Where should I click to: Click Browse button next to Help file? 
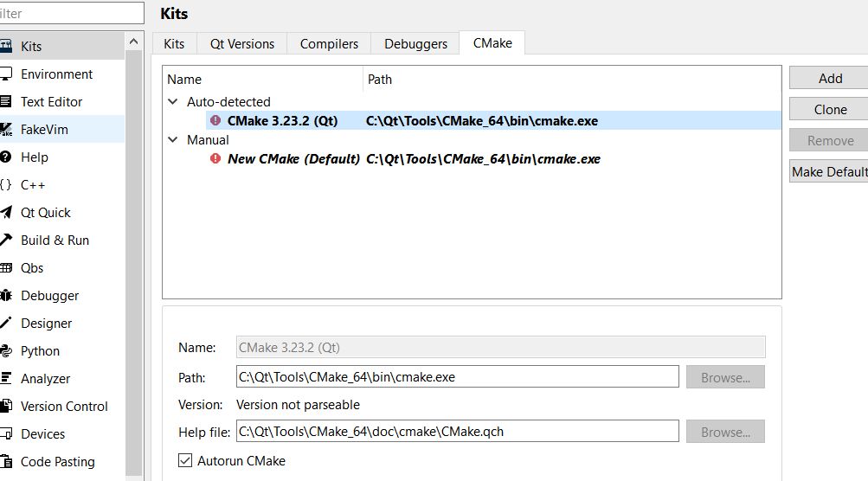[725, 431]
